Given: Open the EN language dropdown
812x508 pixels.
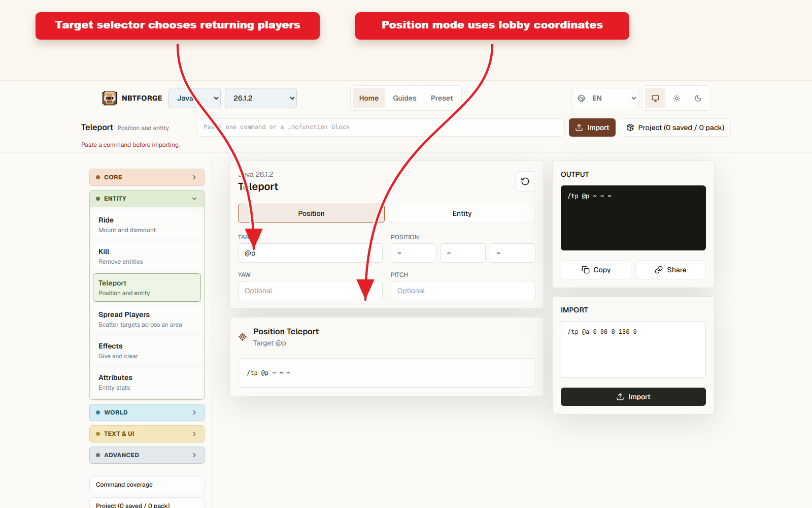Looking at the screenshot, I should [605, 98].
